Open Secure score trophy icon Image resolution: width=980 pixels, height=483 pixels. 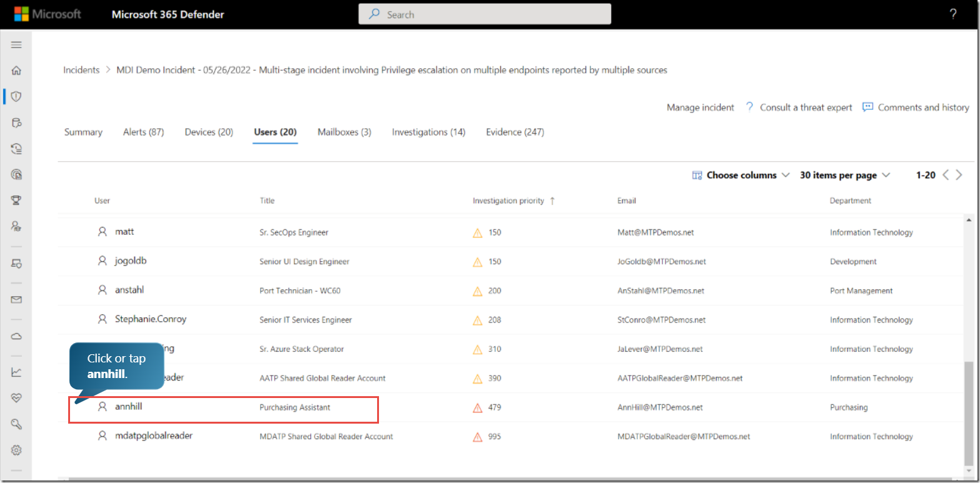point(17,200)
